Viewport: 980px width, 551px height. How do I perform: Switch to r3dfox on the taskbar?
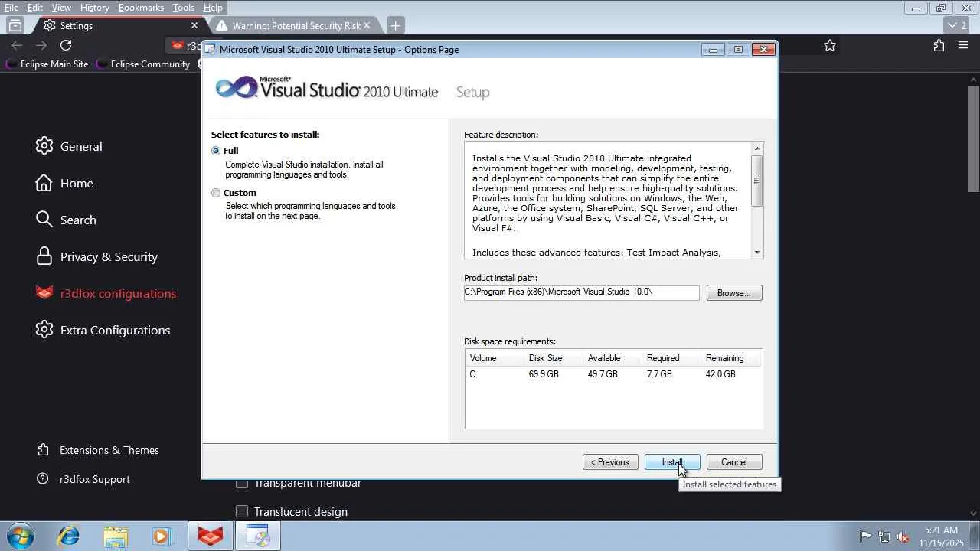211,536
